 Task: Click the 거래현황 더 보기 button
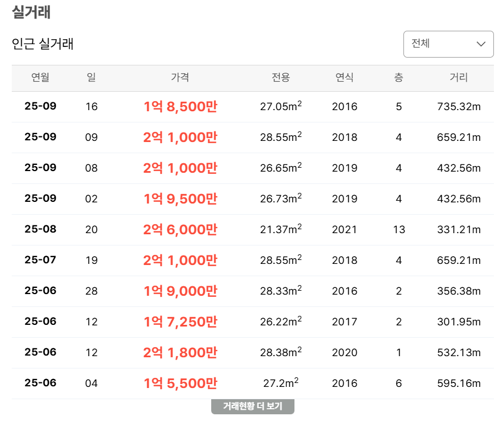tap(253, 406)
